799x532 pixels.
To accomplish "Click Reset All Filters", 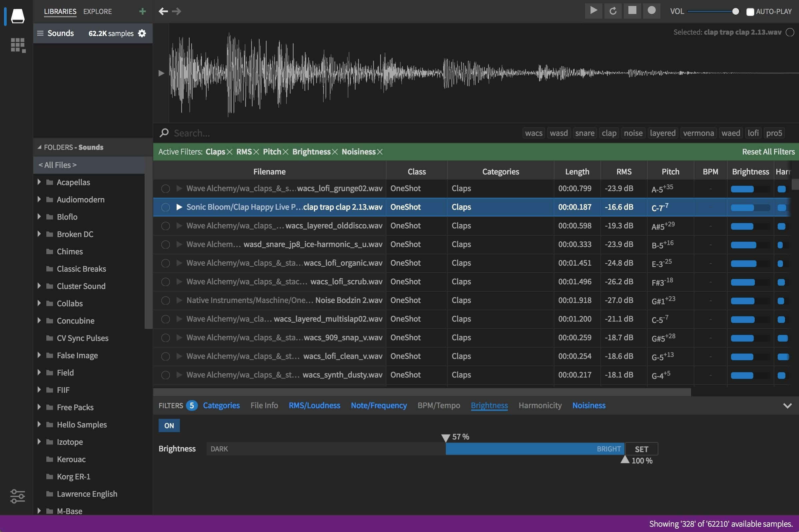I will [768, 152].
